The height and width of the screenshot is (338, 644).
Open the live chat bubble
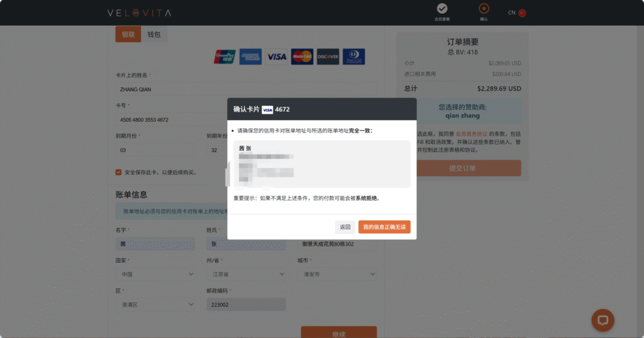click(602, 320)
